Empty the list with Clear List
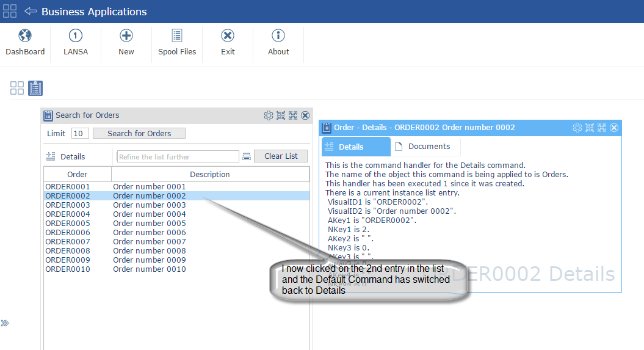Image resolution: width=644 pixels, height=350 pixels. click(281, 156)
